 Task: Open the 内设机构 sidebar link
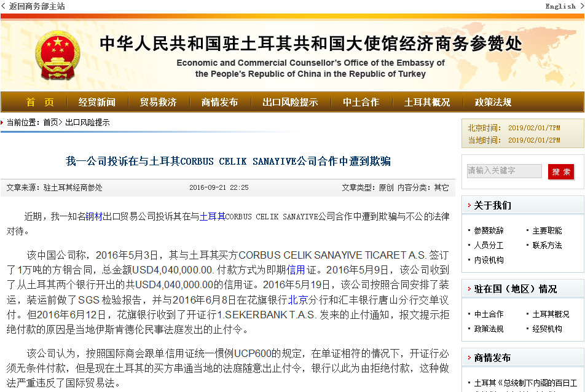(x=489, y=260)
